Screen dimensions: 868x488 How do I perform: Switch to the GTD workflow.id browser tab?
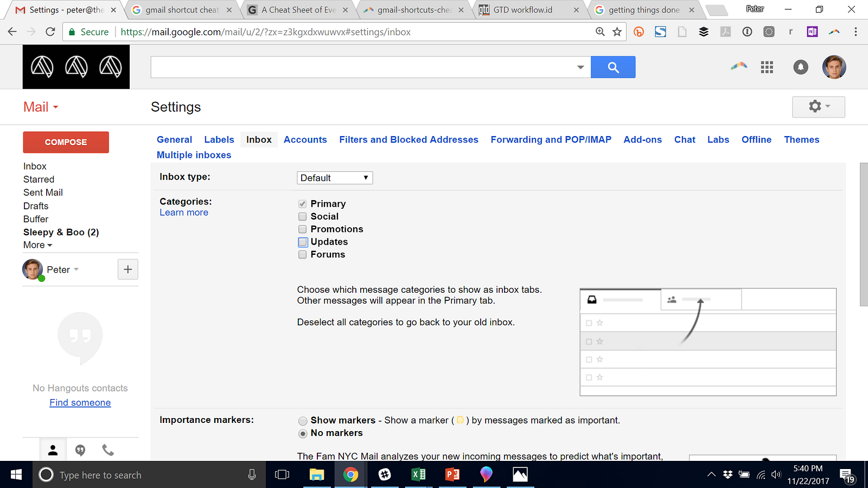click(x=523, y=10)
